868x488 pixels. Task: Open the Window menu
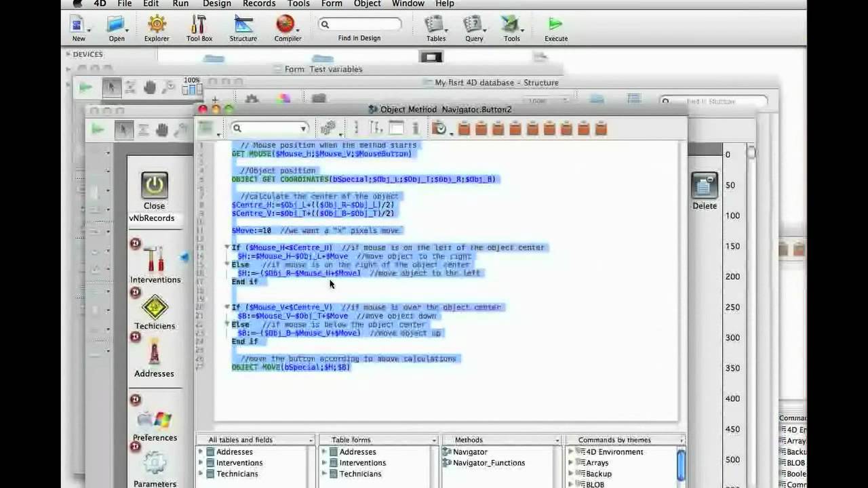click(x=408, y=4)
